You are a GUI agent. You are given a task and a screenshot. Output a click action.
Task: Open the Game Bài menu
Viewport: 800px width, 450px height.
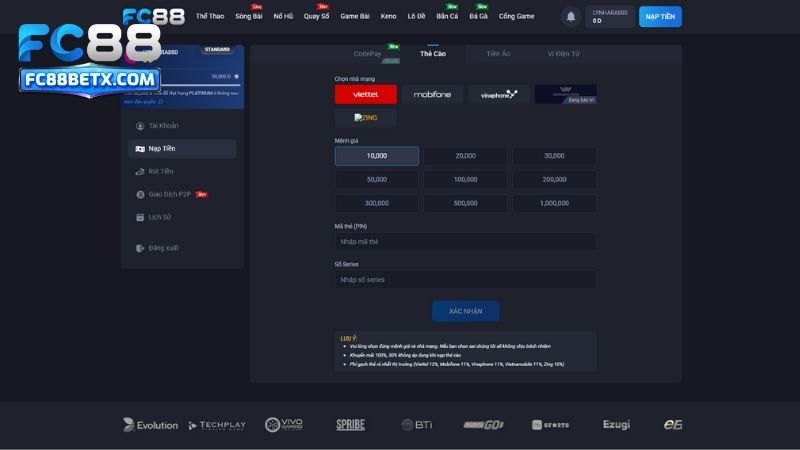click(355, 16)
